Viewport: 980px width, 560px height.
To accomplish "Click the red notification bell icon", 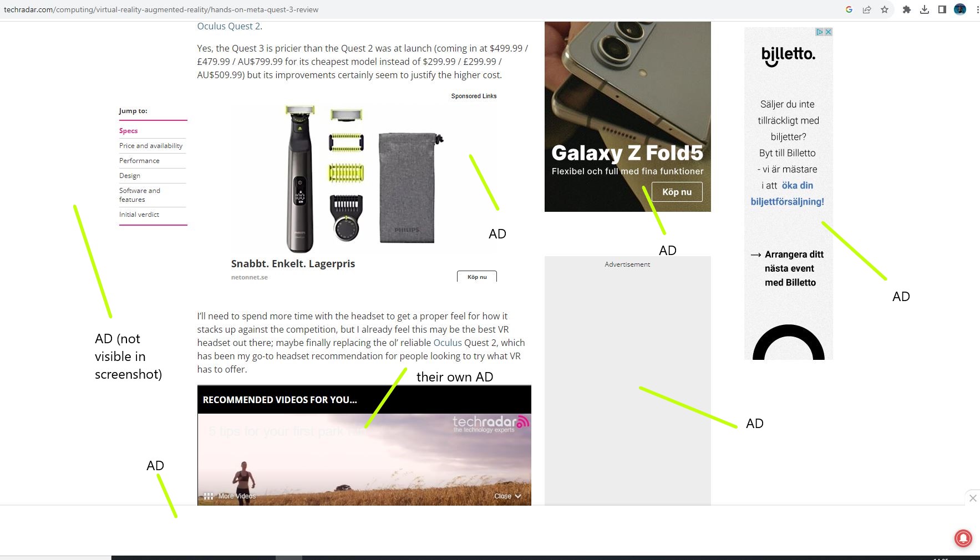I will pos(963,538).
